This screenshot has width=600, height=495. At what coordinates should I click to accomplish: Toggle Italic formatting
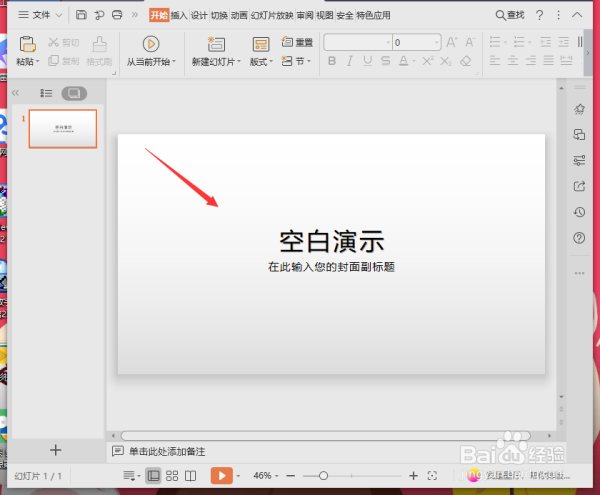(349, 61)
